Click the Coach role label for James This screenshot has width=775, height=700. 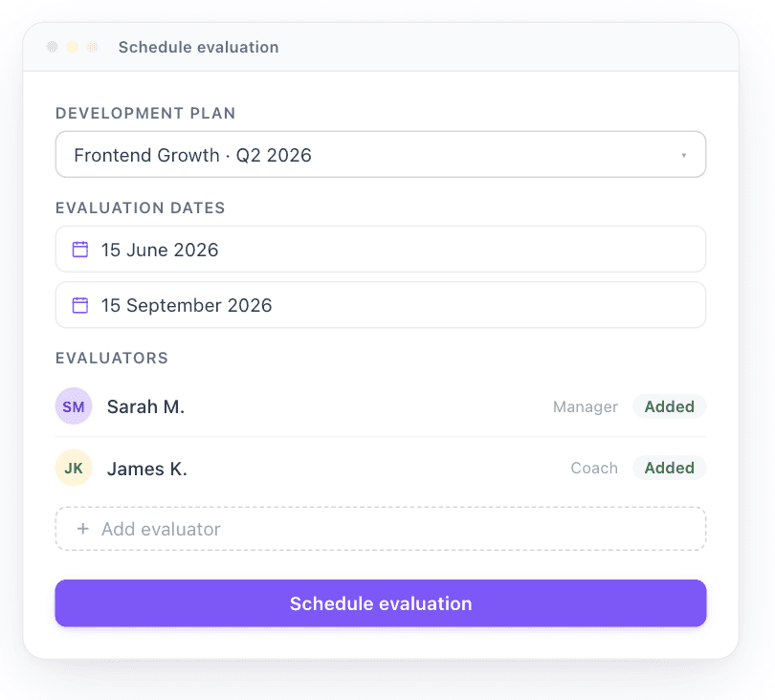(594, 468)
